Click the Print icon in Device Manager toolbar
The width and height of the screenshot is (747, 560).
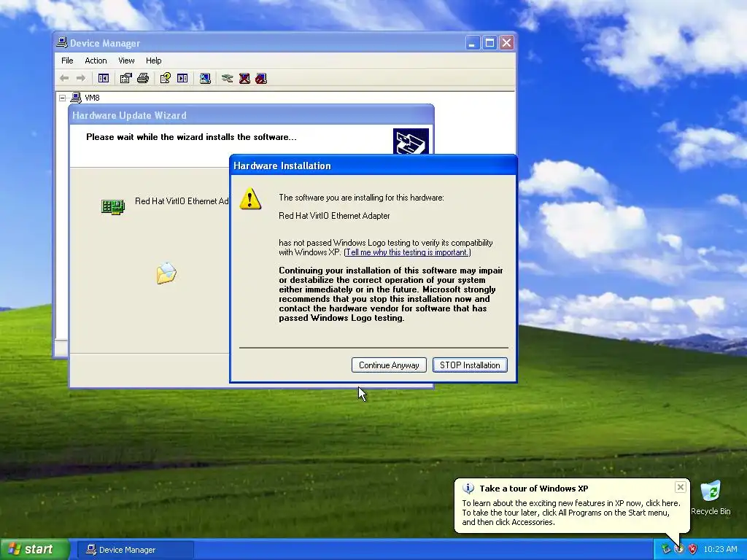143,78
